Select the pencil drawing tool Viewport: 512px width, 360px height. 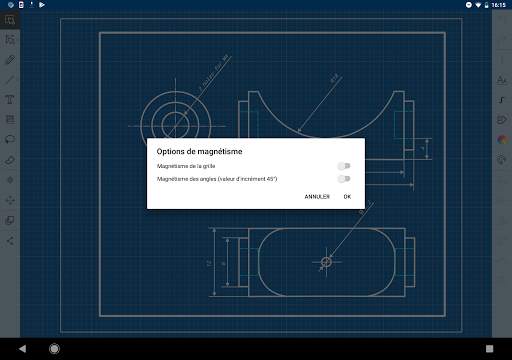[x=10, y=60]
